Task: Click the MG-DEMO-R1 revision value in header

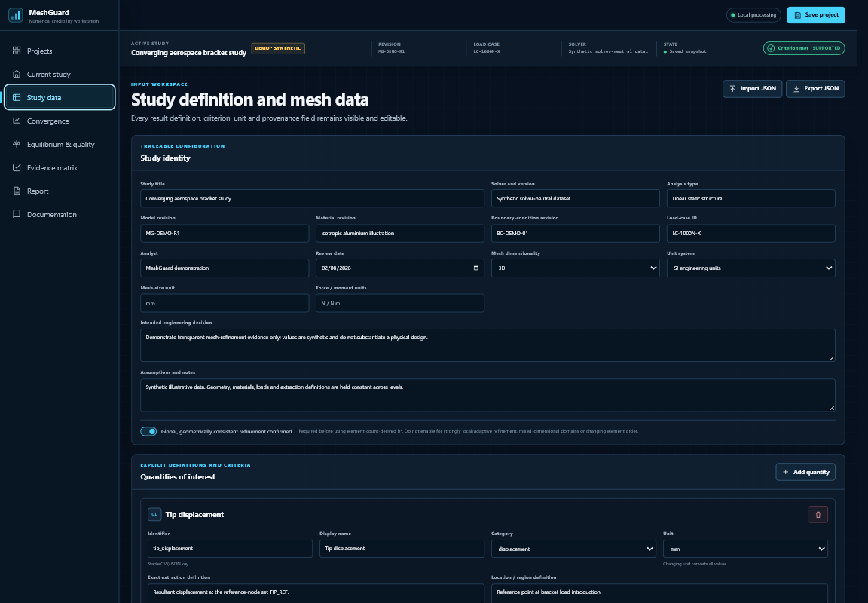Action: pos(391,51)
